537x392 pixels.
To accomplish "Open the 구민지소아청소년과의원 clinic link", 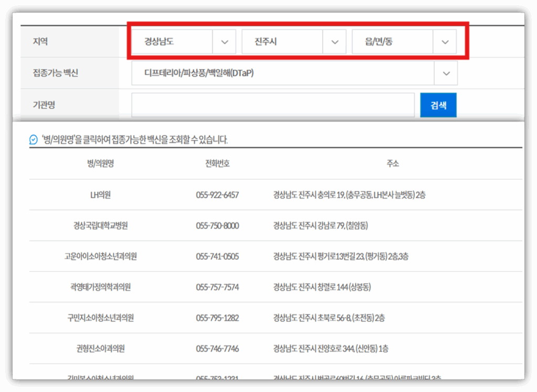I will pyautogui.click(x=100, y=318).
